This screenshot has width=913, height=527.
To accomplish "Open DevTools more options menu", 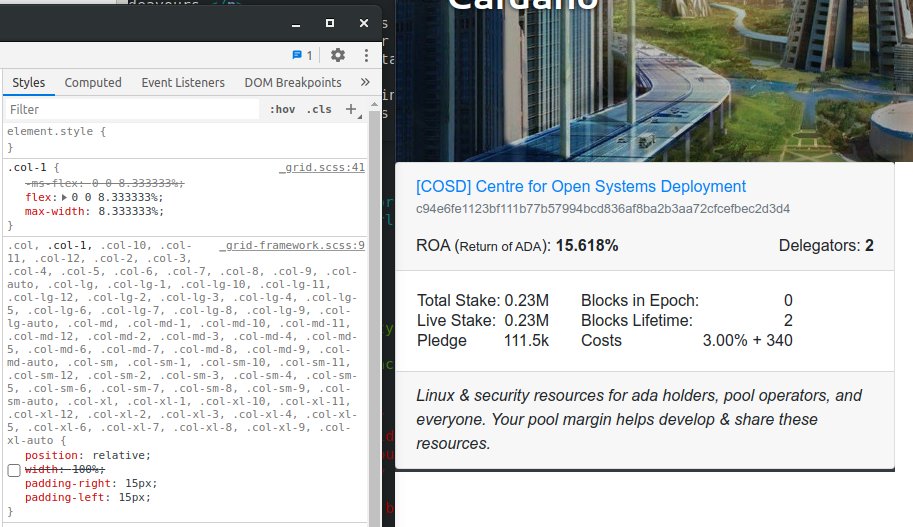I will coord(366,55).
